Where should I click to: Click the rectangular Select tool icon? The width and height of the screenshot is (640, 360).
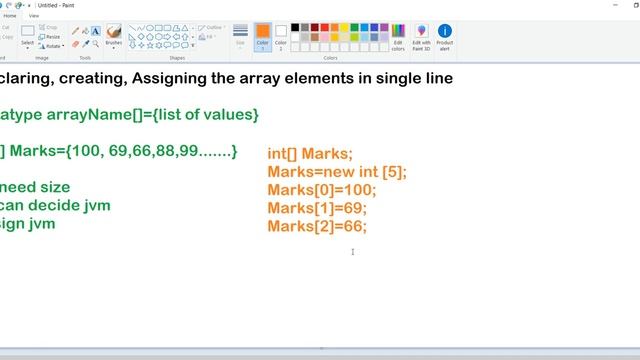pos(28,31)
